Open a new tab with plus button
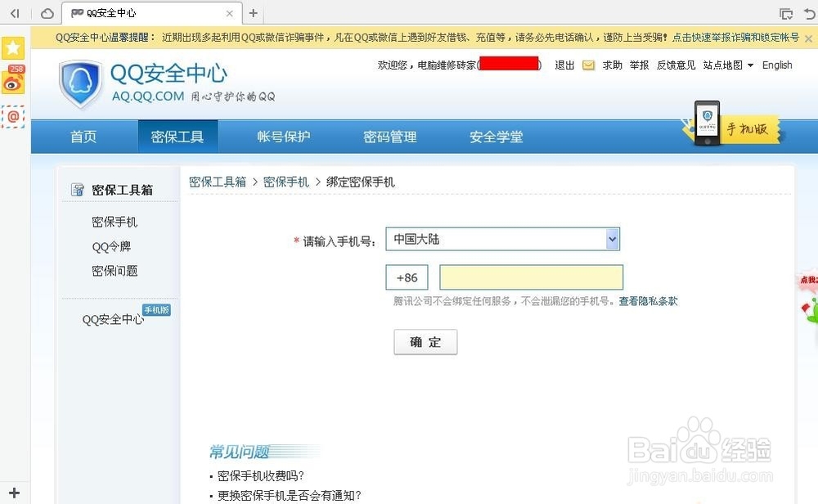The width and height of the screenshot is (818, 504). [x=253, y=13]
